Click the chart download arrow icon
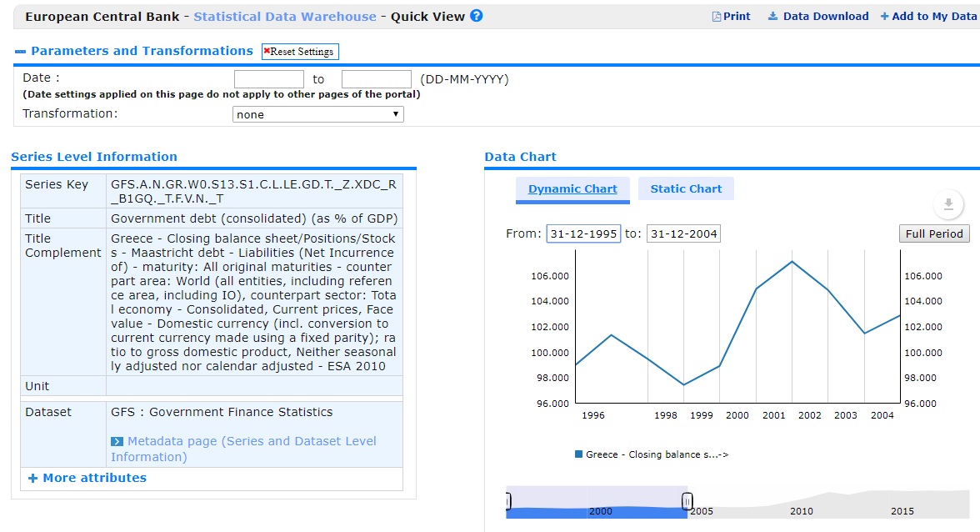The height and width of the screenshot is (532, 980). (x=948, y=203)
